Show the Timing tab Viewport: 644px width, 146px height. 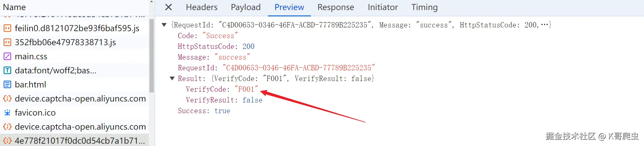pos(424,7)
